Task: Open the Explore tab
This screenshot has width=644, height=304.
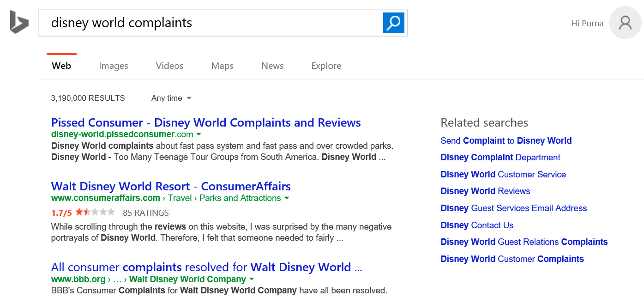Action: pos(326,66)
